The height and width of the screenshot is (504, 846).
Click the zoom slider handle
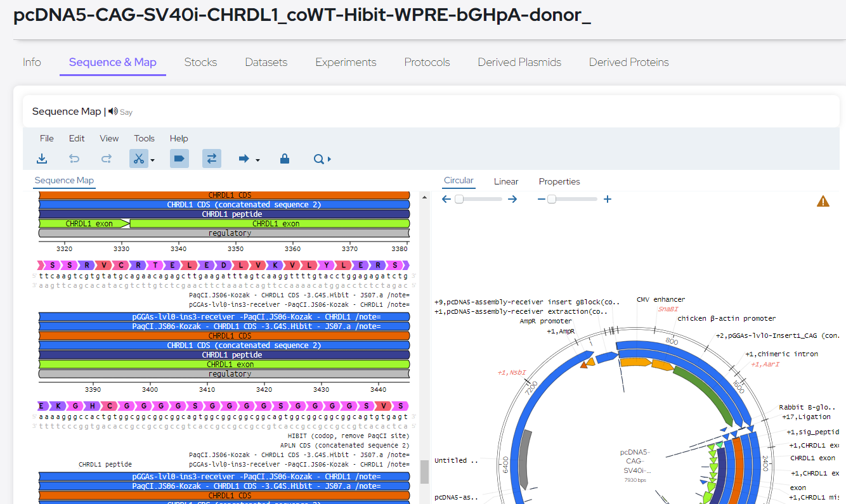click(x=552, y=199)
